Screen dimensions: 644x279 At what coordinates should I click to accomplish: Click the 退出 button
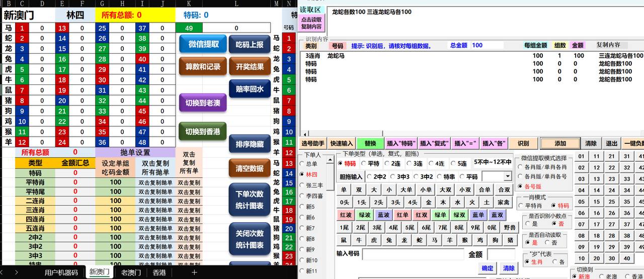[611, 143]
